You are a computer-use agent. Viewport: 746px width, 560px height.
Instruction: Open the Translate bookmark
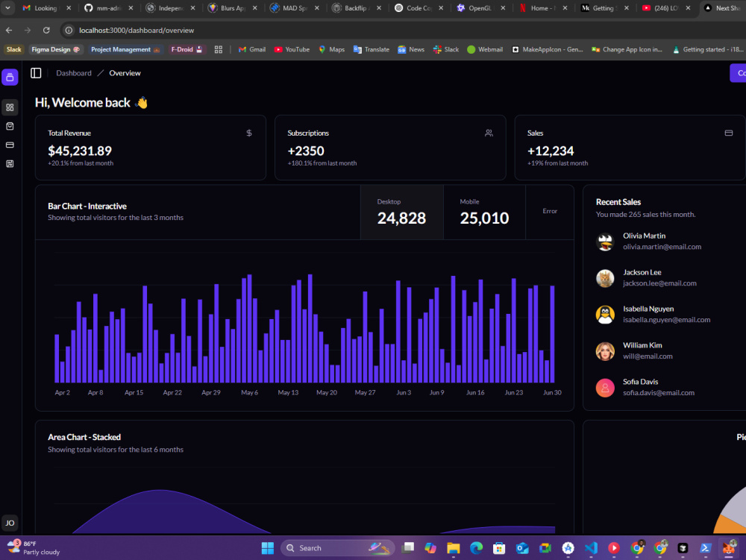[x=372, y=49]
